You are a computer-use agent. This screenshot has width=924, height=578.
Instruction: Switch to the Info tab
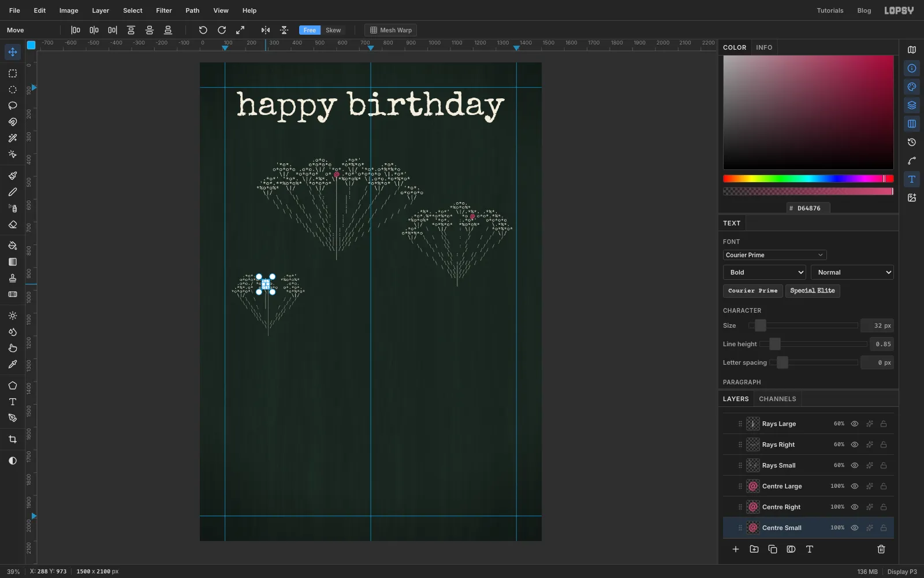(x=764, y=47)
